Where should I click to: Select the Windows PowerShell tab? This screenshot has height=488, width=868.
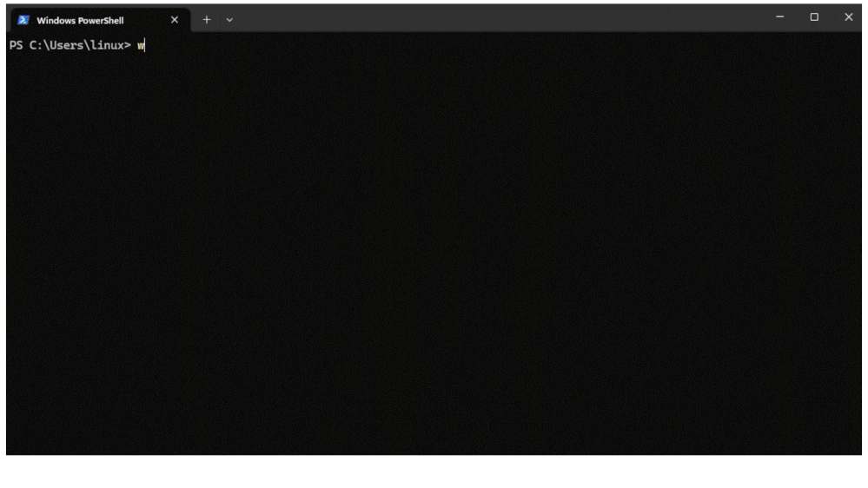coord(100,21)
